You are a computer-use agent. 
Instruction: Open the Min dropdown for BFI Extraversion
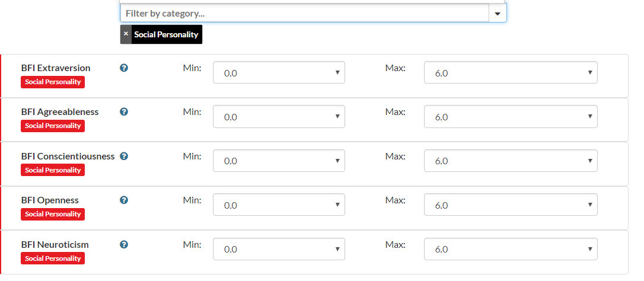point(279,73)
